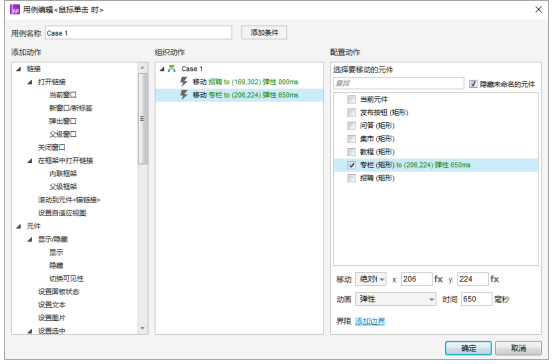Collapse the 显示/隐藏 tree node

(30, 239)
